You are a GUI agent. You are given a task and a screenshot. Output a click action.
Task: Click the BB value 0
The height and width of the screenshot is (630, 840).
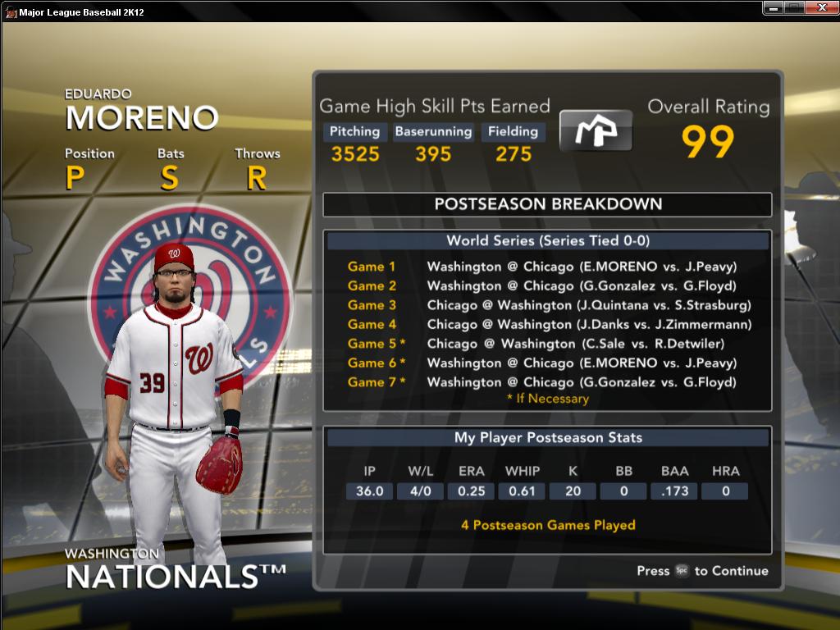coord(623,491)
